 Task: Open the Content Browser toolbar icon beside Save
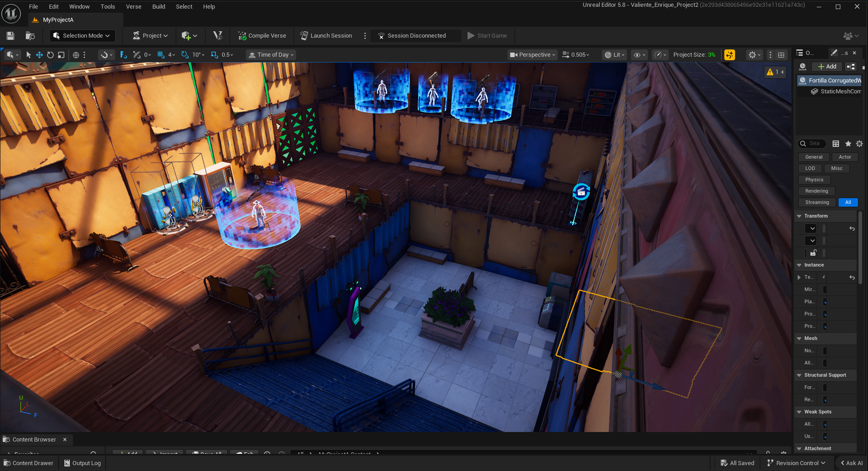tap(30, 36)
